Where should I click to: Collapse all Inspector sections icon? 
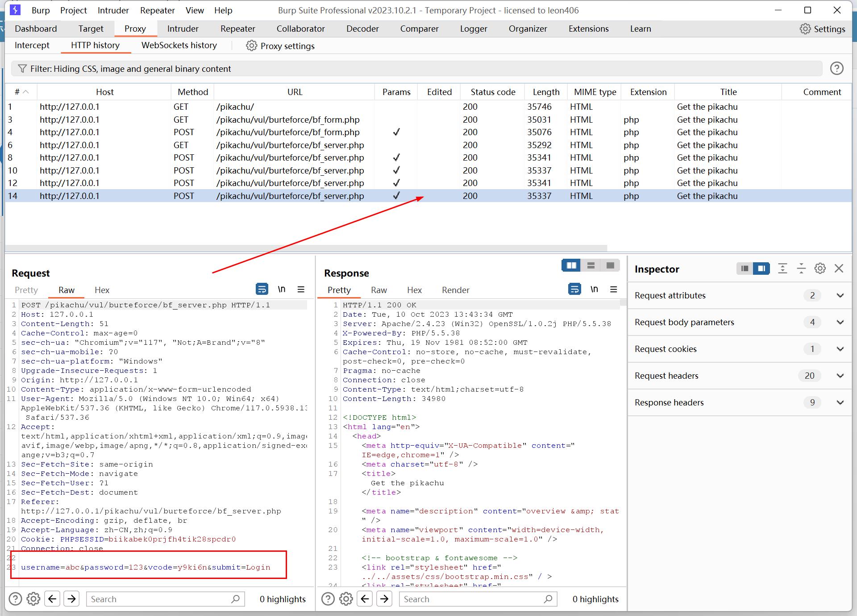(x=801, y=269)
